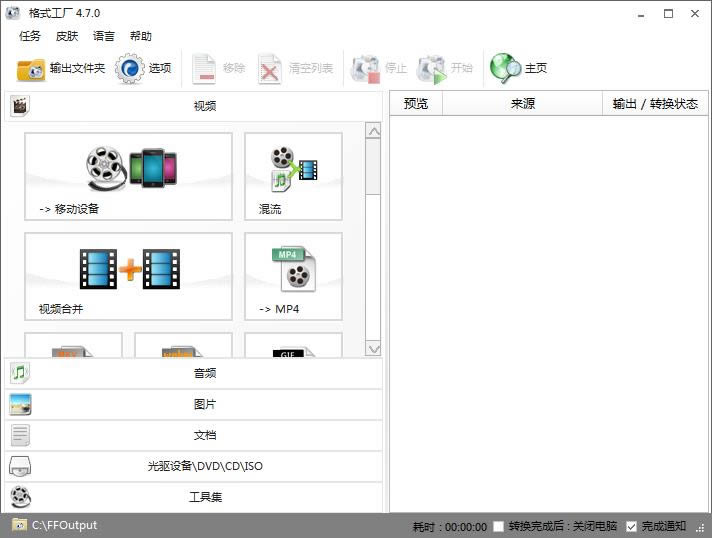Open the 主页 homepage globe icon
This screenshot has height=538, width=712.
coord(505,69)
